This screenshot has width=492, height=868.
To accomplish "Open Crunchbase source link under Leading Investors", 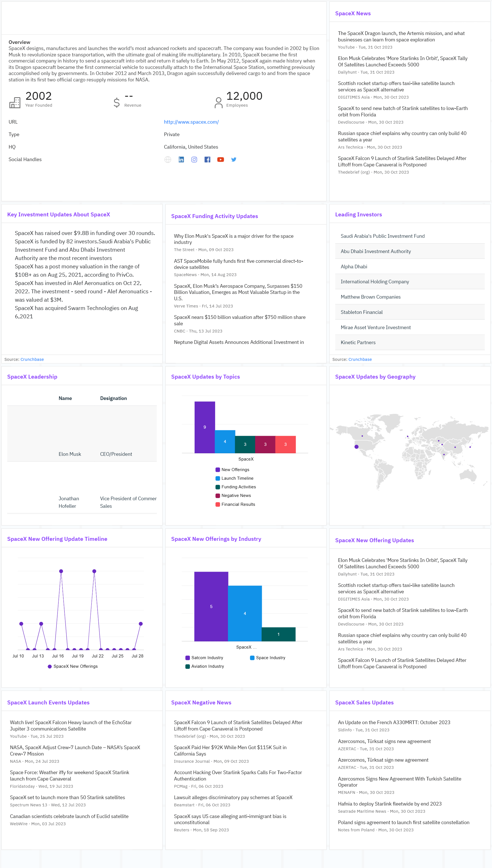I will (x=360, y=359).
